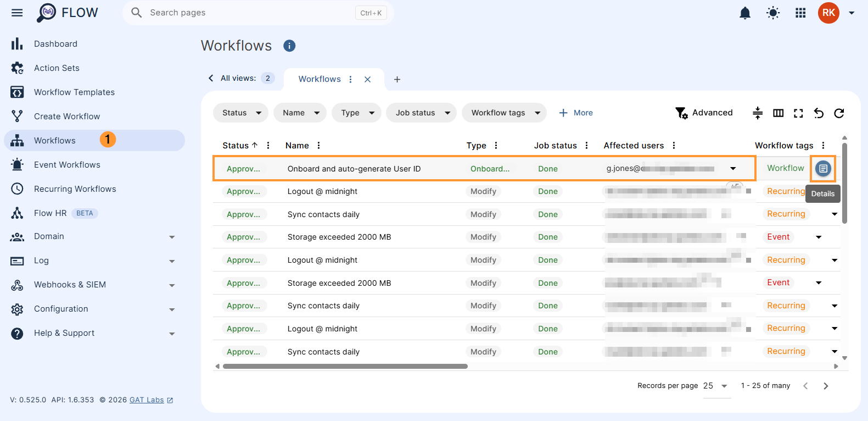Expand Webhooks & SIEM section
This screenshot has width=868, height=421.
[94, 285]
